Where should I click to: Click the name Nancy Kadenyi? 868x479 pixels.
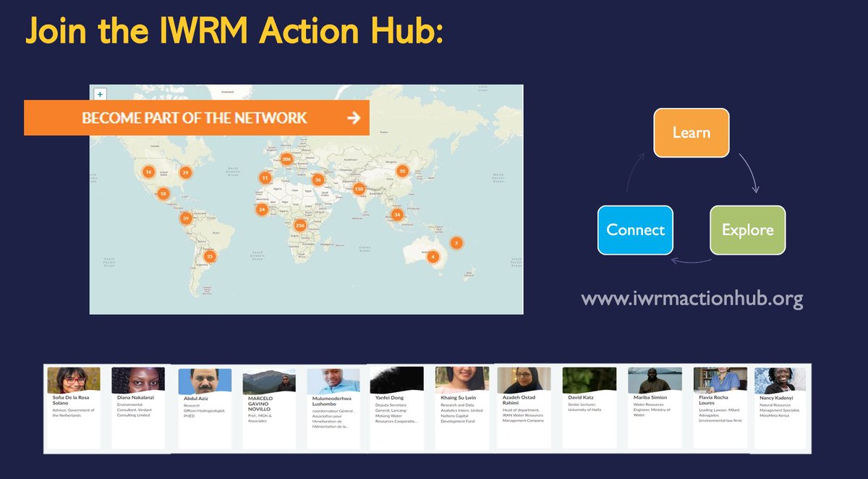775,398
